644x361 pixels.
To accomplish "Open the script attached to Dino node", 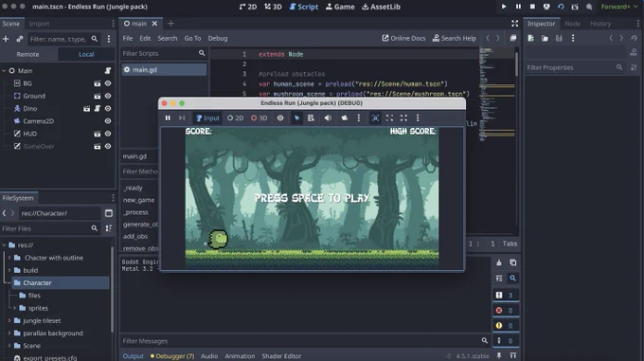I will 98,108.
